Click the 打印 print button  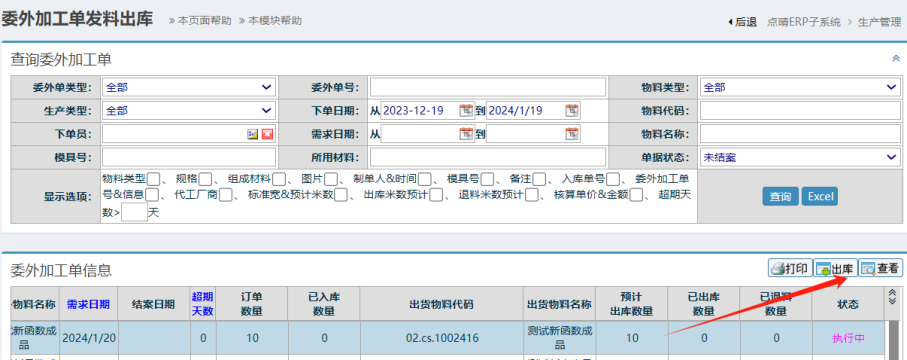click(790, 269)
